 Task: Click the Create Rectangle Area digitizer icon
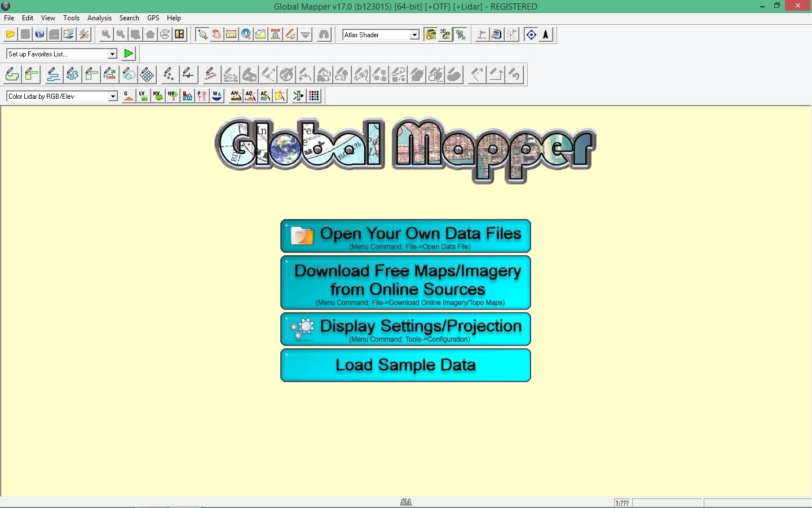(31, 75)
